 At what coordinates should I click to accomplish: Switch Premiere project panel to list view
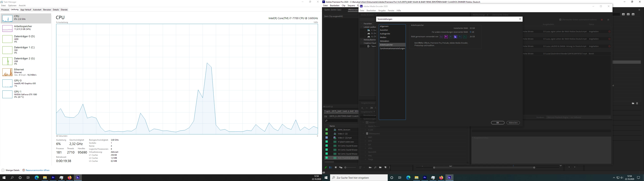pos(331,167)
